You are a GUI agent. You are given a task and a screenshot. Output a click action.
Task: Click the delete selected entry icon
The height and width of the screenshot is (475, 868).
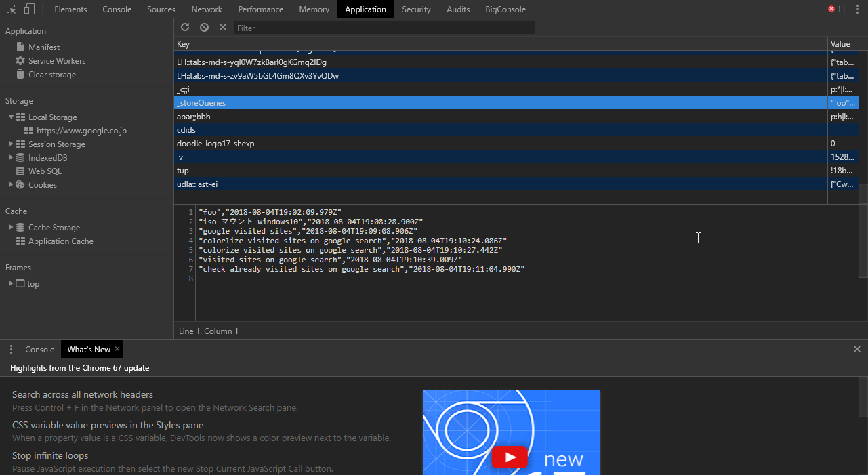click(x=223, y=27)
